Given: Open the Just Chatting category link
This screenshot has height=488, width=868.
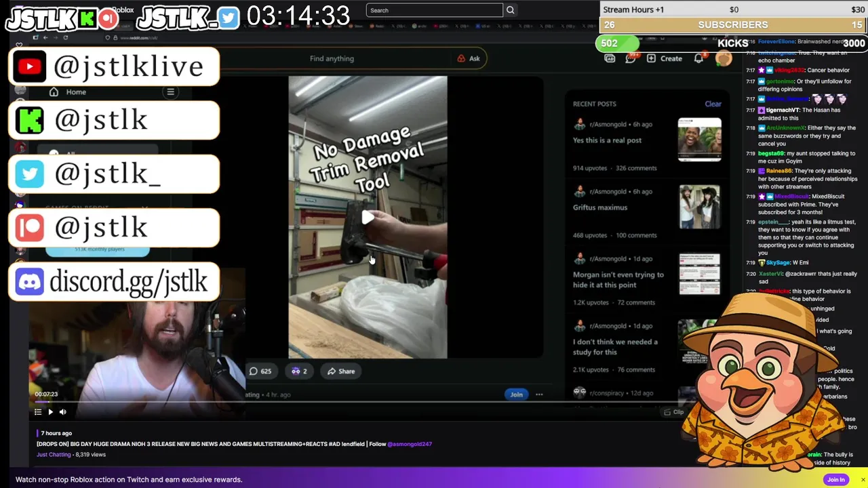Looking at the screenshot, I should pos(54,455).
